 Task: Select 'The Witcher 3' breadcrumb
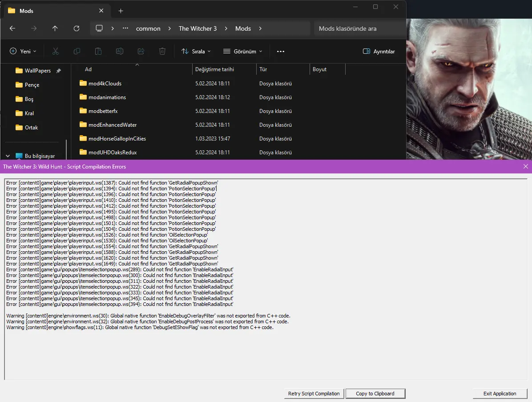pos(197,28)
